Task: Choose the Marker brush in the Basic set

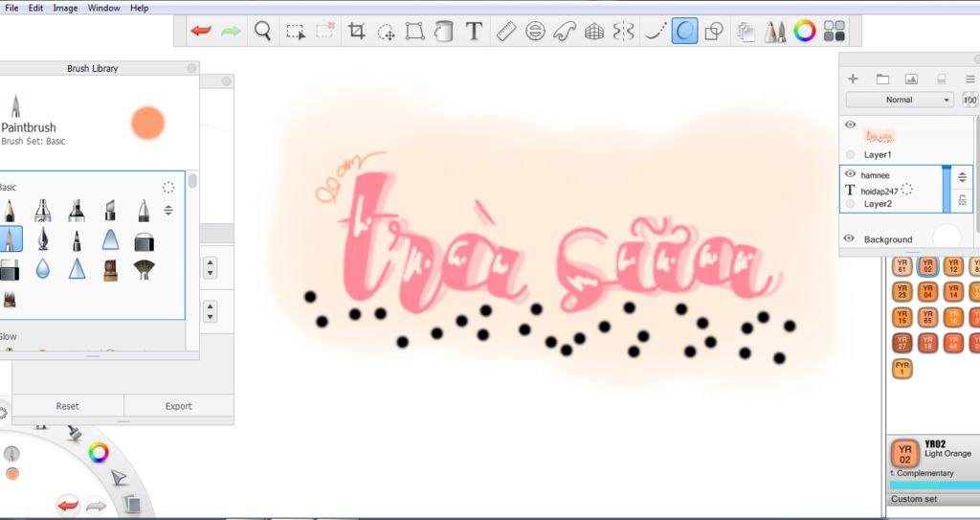Action: pos(77,211)
